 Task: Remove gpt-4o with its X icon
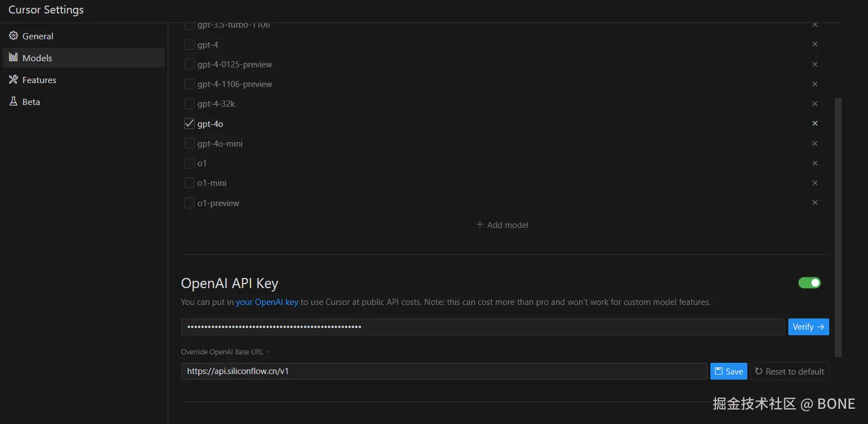[815, 124]
